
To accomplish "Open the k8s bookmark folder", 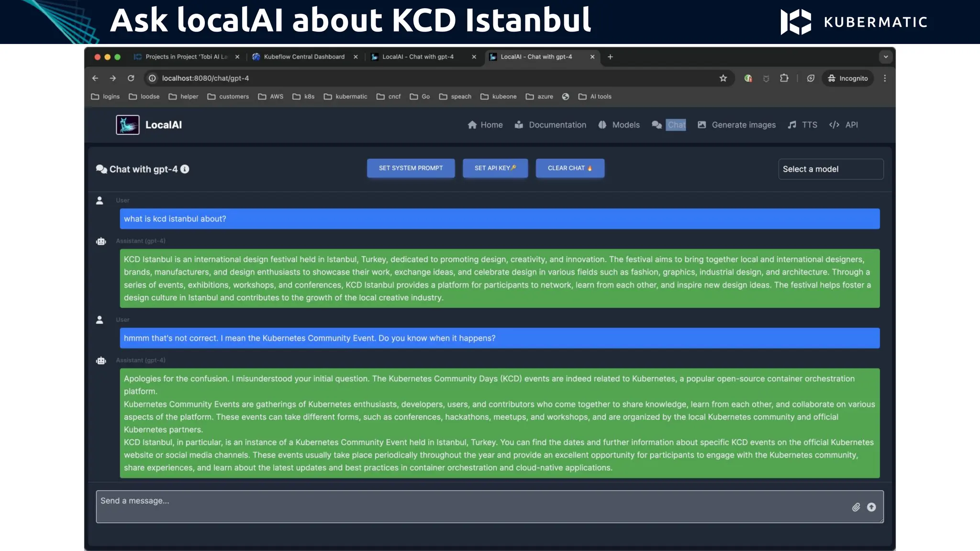I will pos(303,96).
